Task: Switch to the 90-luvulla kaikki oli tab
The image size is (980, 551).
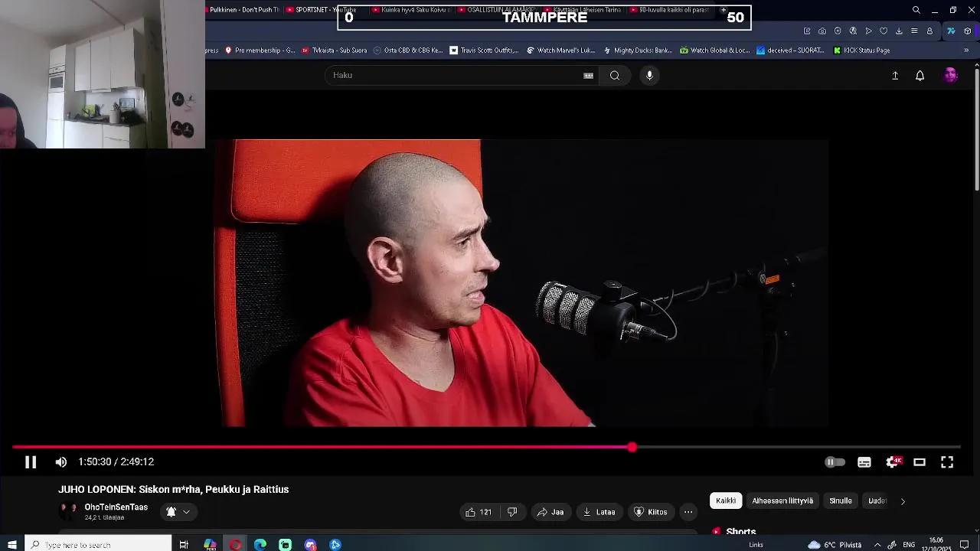Action: click(x=670, y=10)
